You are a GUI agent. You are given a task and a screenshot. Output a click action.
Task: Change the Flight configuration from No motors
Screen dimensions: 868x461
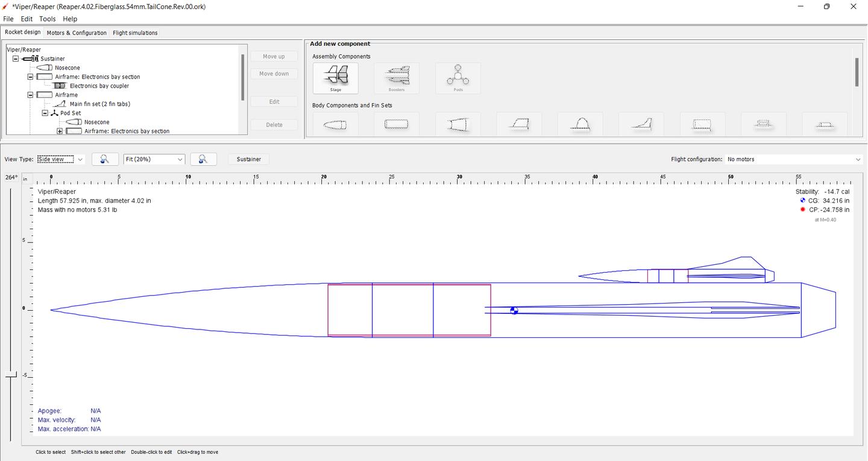click(793, 159)
